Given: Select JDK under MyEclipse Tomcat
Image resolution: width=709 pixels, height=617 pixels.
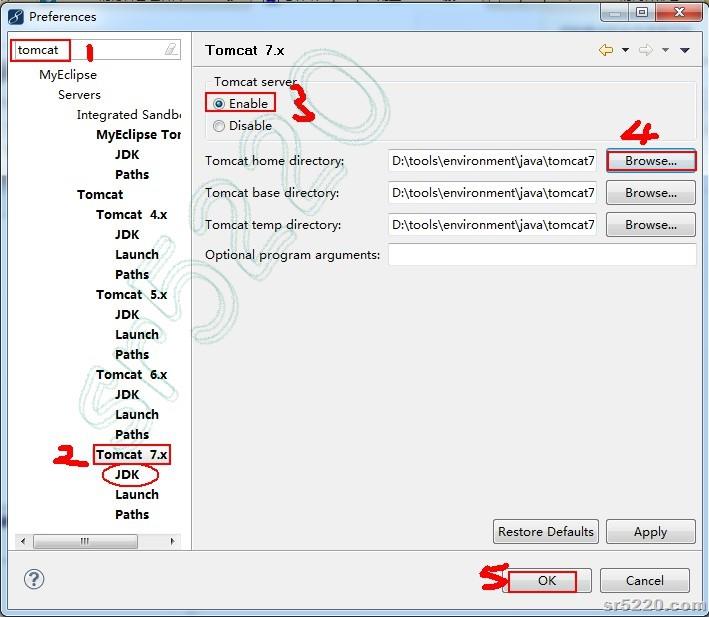Looking at the screenshot, I should click(127, 155).
